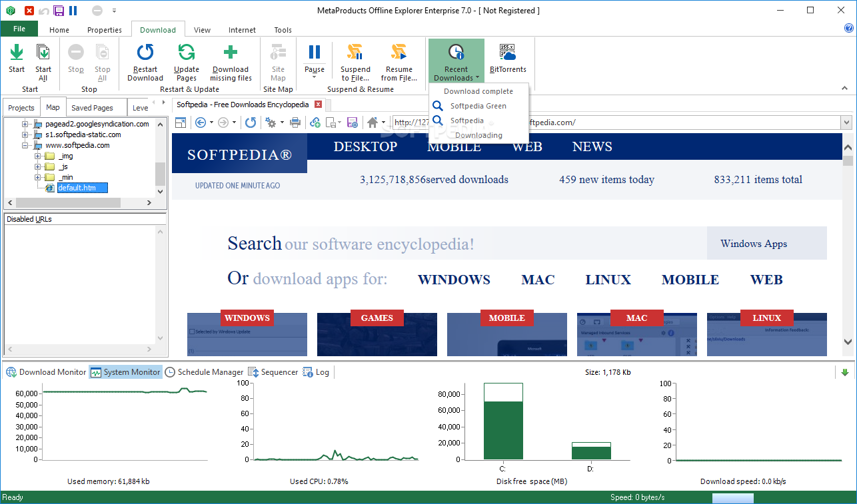The height and width of the screenshot is (504, 857).
Task: Switch to the Internet ribbon tab
Action: 242,30
